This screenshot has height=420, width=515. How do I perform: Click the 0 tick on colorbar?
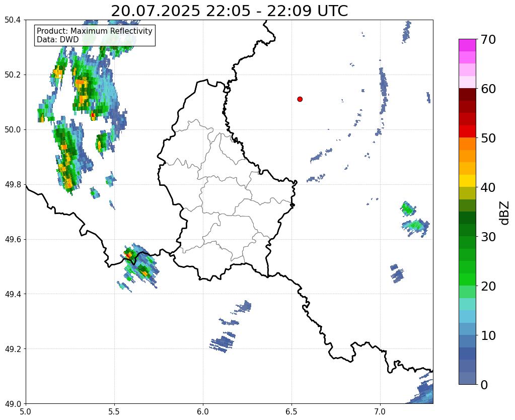(x=484, y=385)
